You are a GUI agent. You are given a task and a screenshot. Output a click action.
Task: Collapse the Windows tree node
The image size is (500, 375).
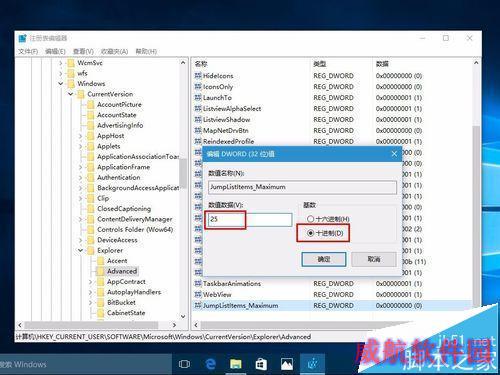[61, 84]
